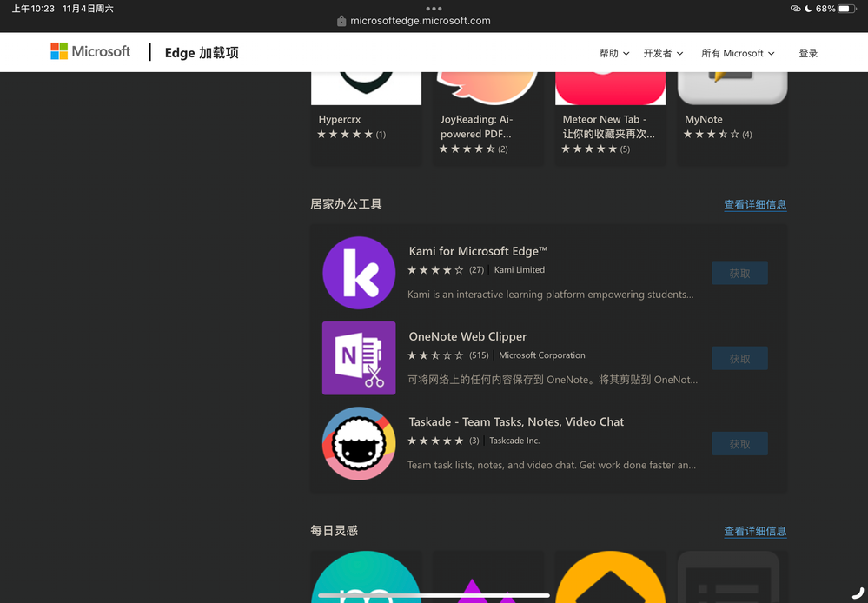Screen dimensions: 868x603
Task: Open the orange circle icon under 每日灵感
Action: (610, 576)
